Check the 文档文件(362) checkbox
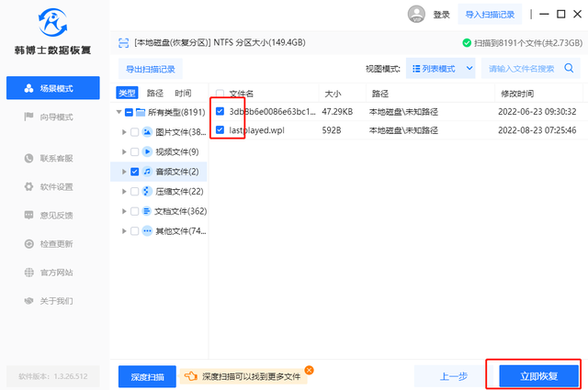588x390 pixels. (x=135, y=211)
